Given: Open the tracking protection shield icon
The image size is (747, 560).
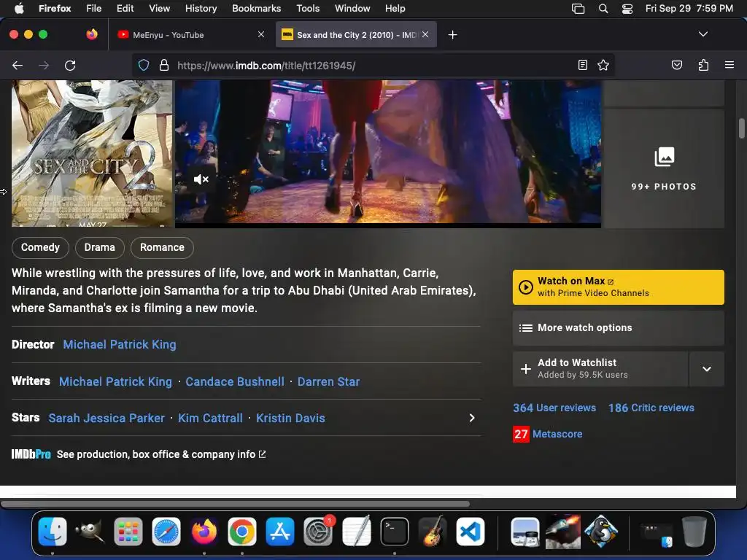Looking at the screenshot, I should click(144, 65).
